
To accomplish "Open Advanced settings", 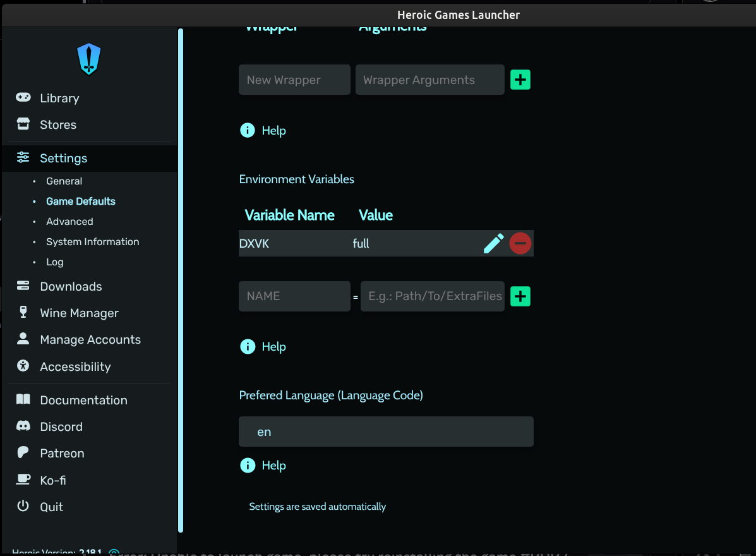I will coord(69,221).
